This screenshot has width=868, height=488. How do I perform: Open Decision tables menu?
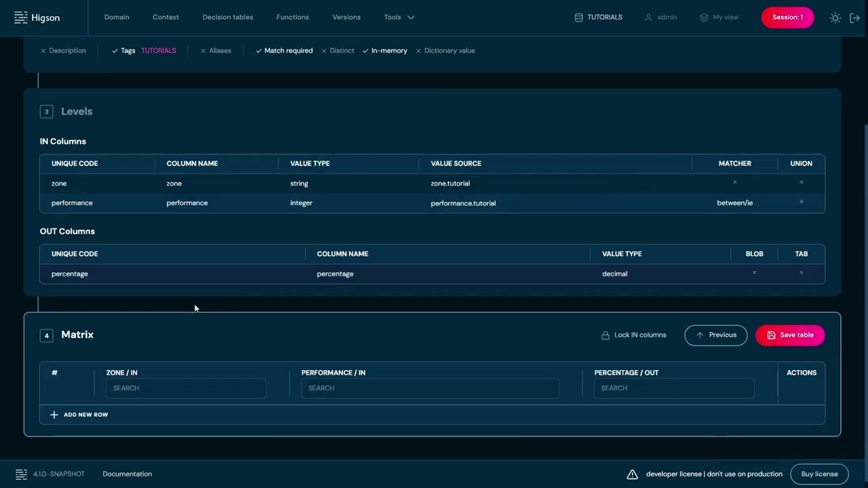[228, 18]
